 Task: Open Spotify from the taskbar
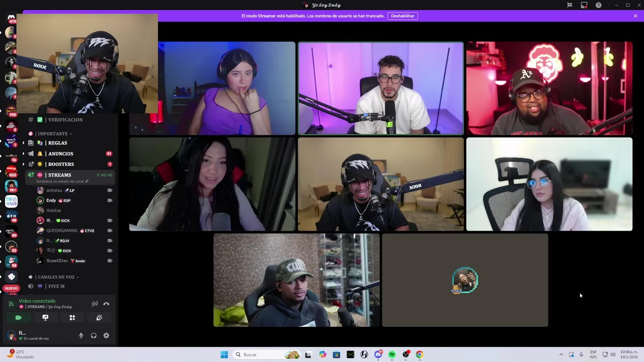[392, 354]
